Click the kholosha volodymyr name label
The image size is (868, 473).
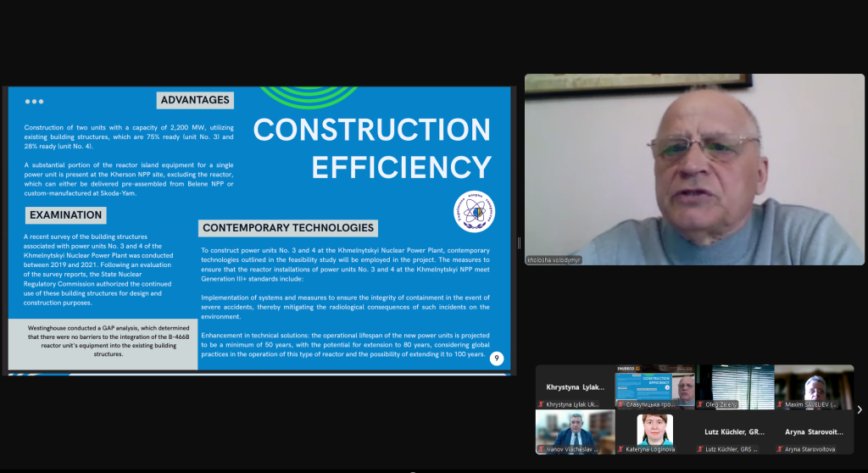pyautogui.click(x=554, y=260)
